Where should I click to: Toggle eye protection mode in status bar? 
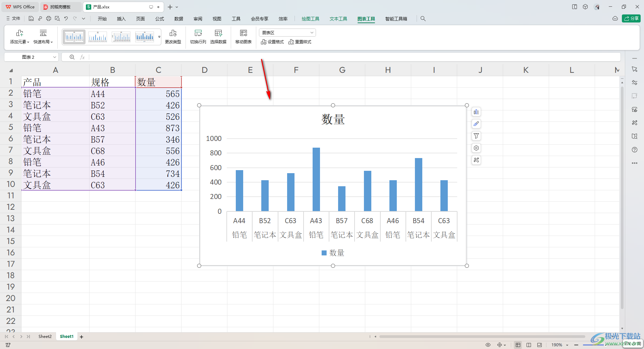point(488,345)
